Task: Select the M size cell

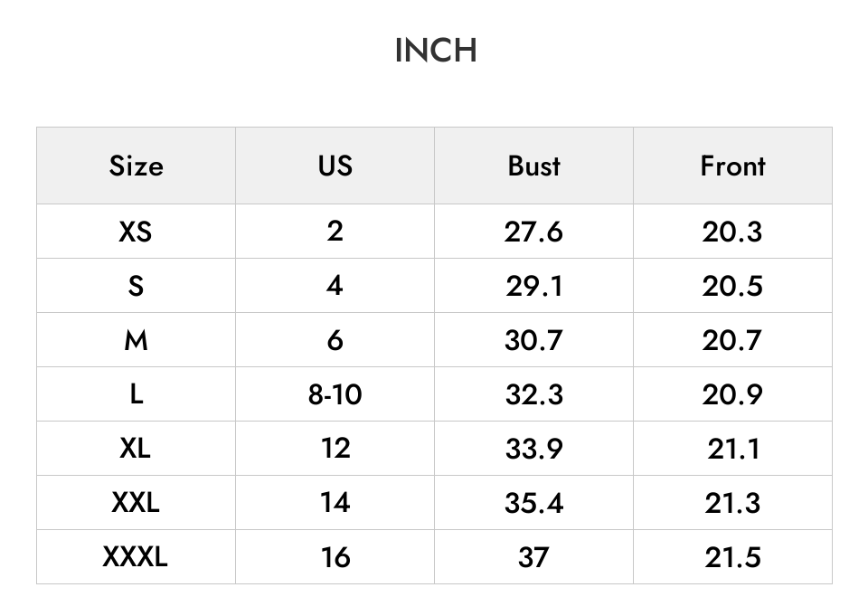Action: pos(137,340)
